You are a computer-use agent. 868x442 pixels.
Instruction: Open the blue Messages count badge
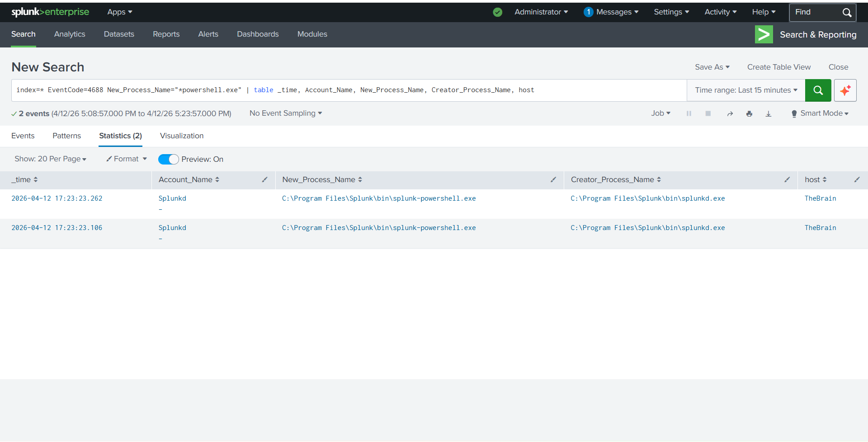(x=588, y=12)
